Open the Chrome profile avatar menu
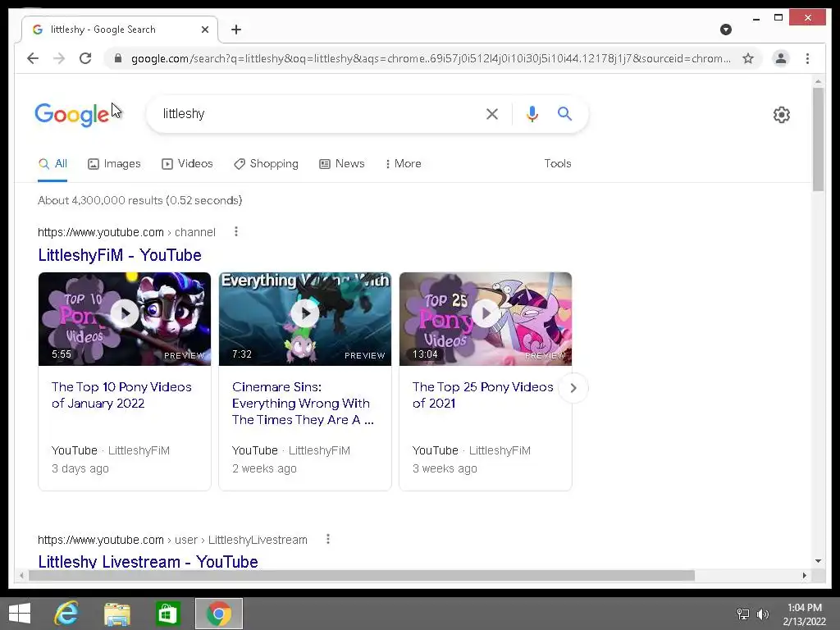The image size is (840, 630). [x=781, y=58]
